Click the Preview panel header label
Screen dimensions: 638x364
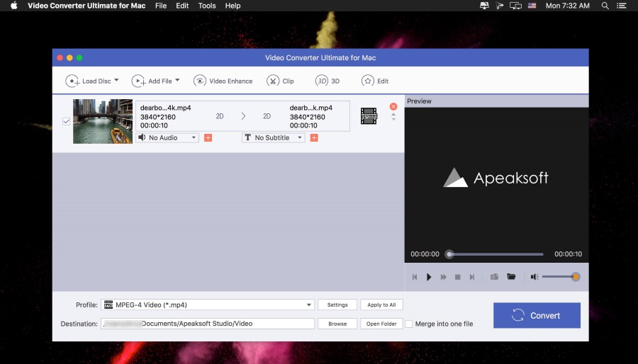pyautogui.click(x=419, y=101)
